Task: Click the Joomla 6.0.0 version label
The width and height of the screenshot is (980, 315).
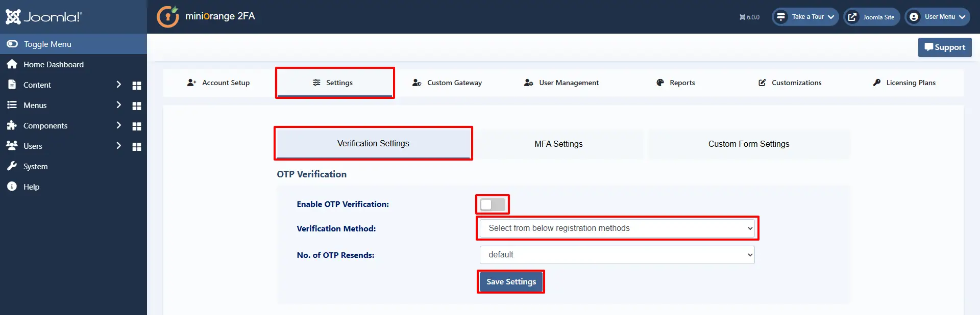Action: [749, 17]
